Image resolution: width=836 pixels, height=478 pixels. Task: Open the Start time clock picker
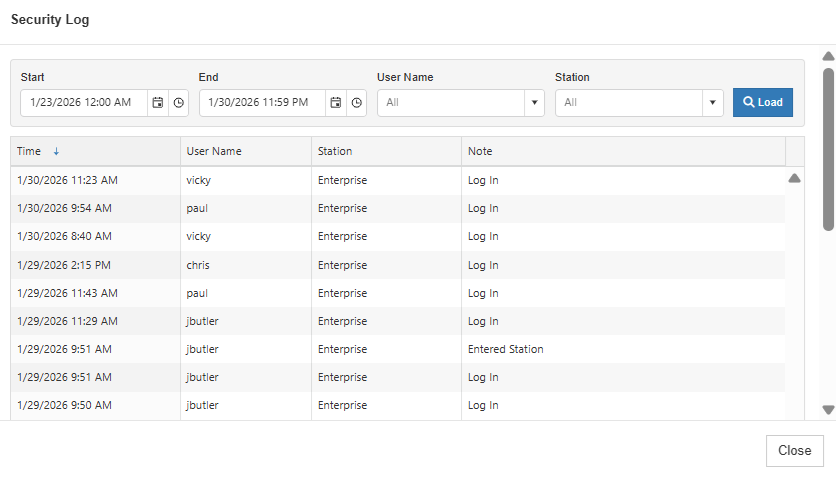179,103
